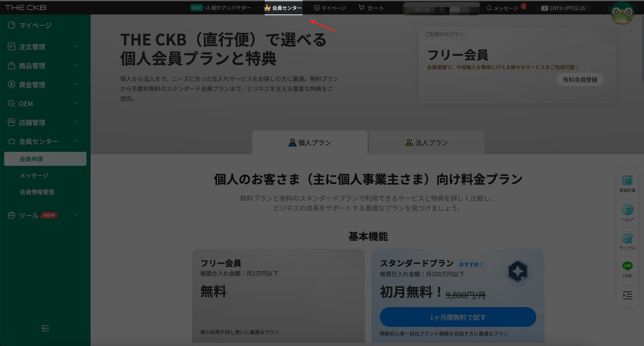Click the page vertical scrollbar
The width and height of the screenshot is (644, 346).
pos(643,49)
